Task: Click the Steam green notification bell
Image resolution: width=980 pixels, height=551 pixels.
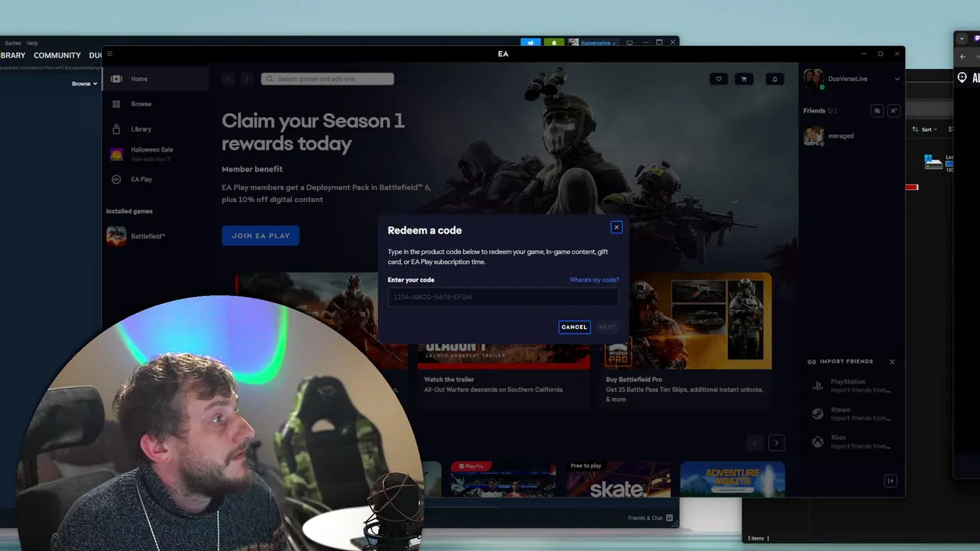Action: 554,43
